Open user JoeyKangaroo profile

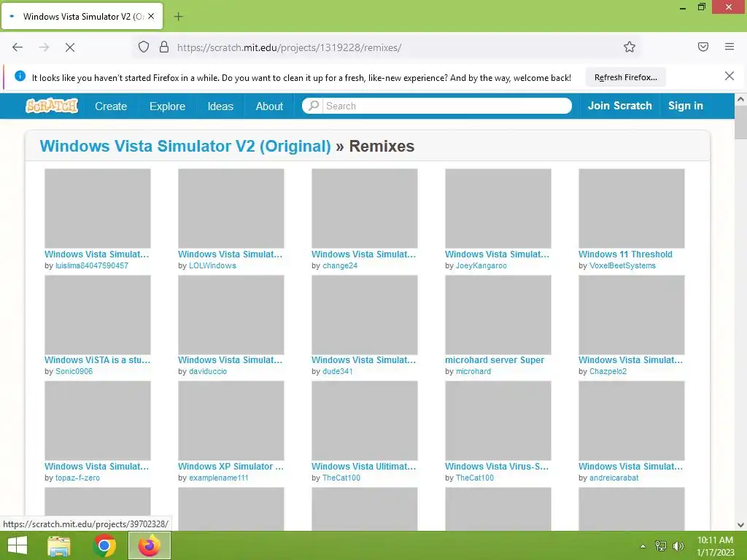[481, 265]
